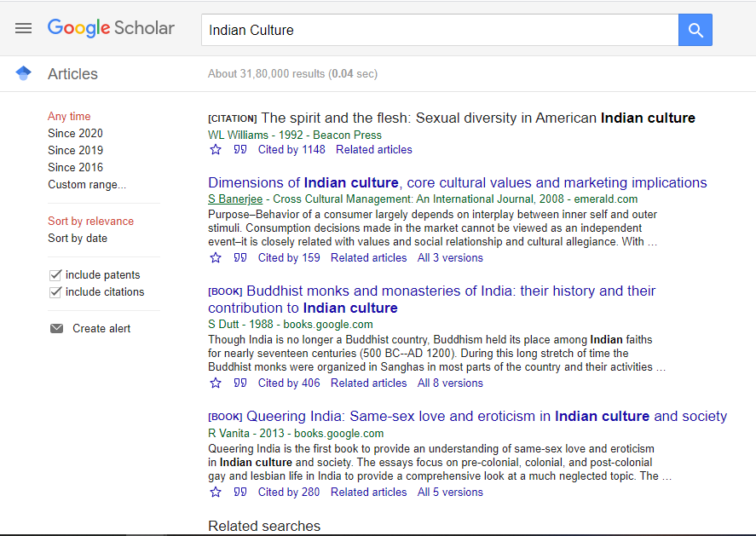Star the Queering India book
Screen dimensions: 756x536
pyautogui.click(x=216, y=493)
